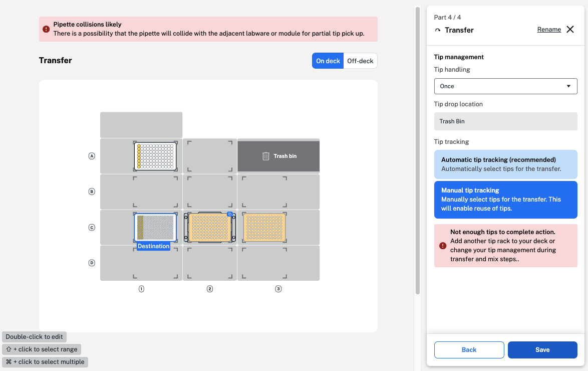
Task: Select the On deck view toggle
Action: [328, 61]
